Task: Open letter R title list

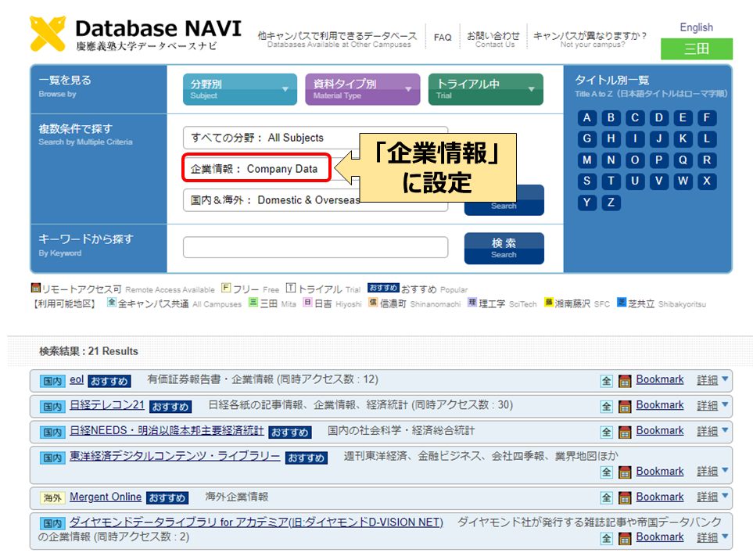Action: tap(707, 160)
